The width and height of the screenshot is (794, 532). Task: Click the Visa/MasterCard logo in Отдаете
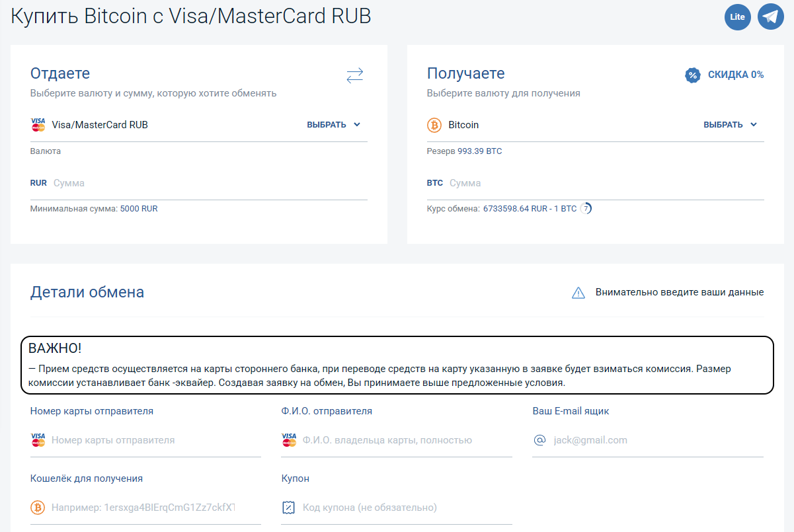[38, 125]
